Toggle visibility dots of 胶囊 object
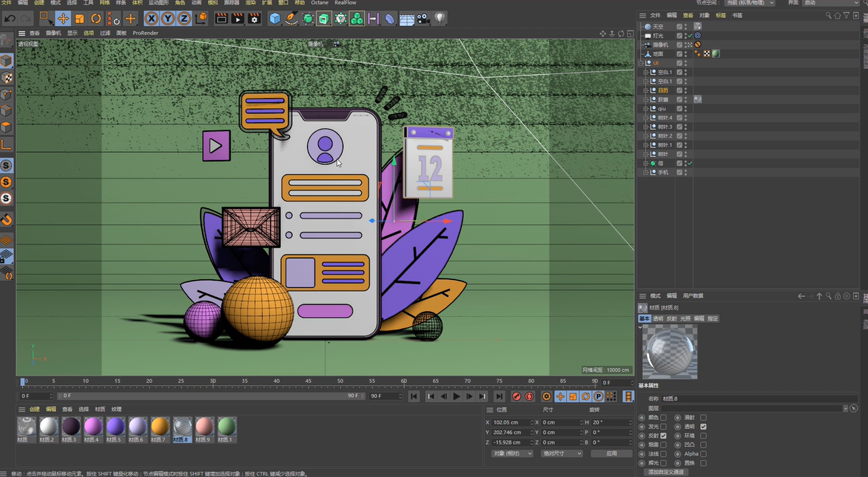Image resolution: width=868 pixels, height=477 pixels. click(x=686, y=100)
